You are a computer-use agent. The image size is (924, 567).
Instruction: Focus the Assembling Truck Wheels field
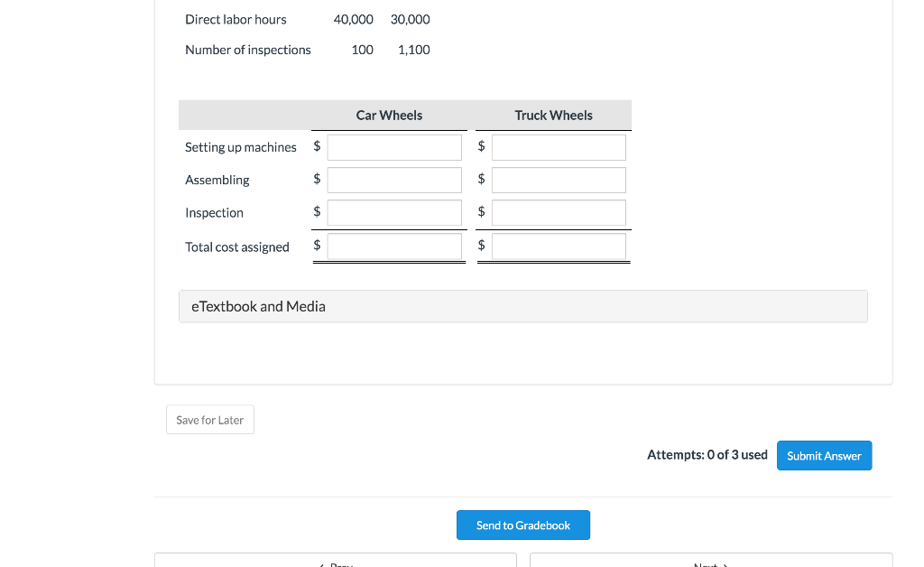pos(559,181)
